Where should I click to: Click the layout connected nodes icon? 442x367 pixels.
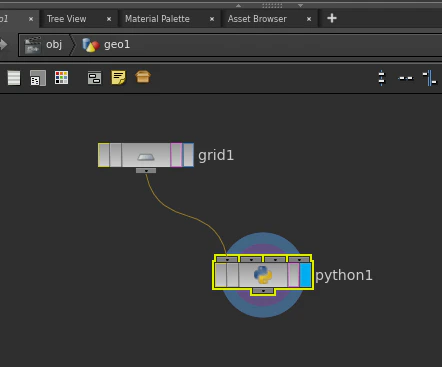coord(429,78)
